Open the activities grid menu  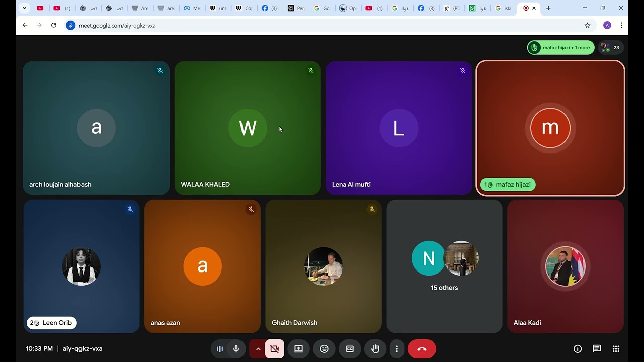[616, 349]
